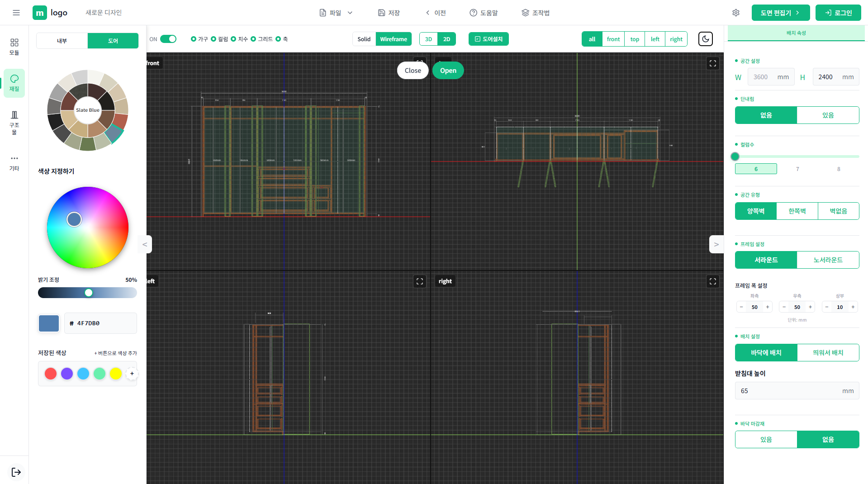
Task: Click the Close doors button
Action: [413, 70]
